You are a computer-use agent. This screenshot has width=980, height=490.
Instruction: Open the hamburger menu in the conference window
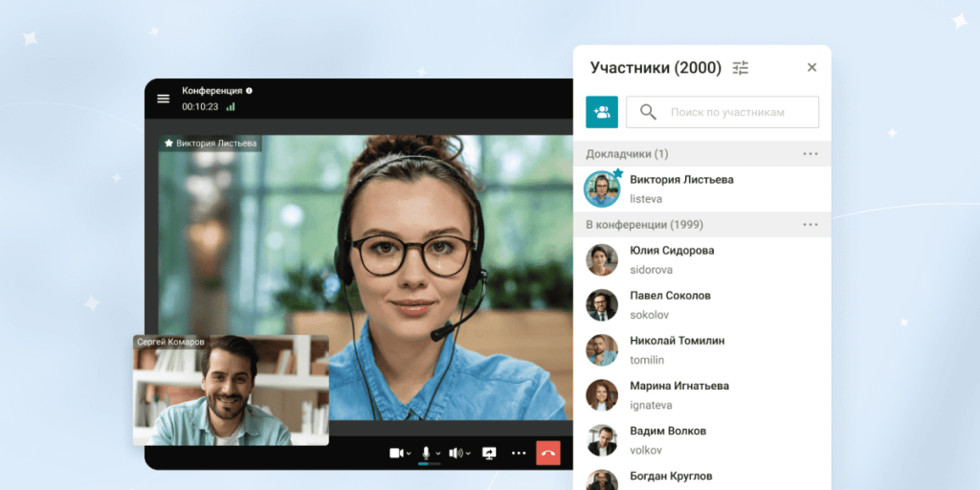pyautogui.click(x=163, y=99)
